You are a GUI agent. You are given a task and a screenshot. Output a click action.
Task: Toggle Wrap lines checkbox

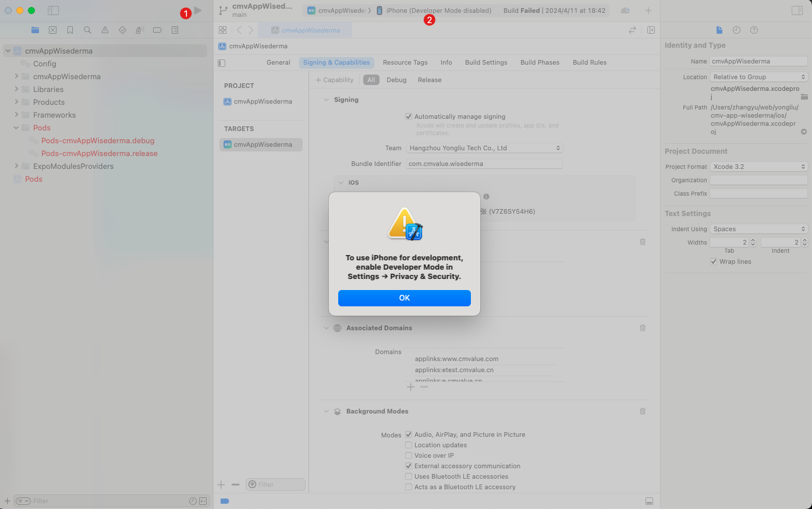click(714, 261)
